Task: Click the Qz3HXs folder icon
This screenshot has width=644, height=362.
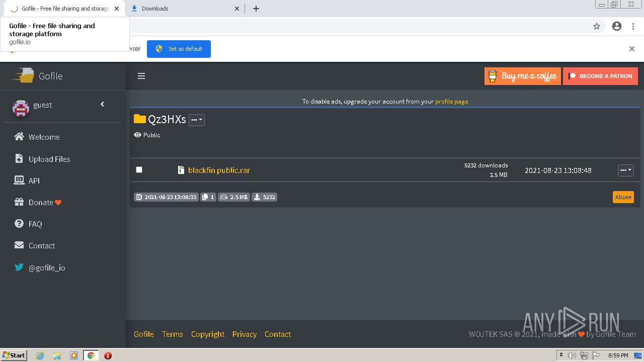Action: pyautogui.click(x=139, y=119)
